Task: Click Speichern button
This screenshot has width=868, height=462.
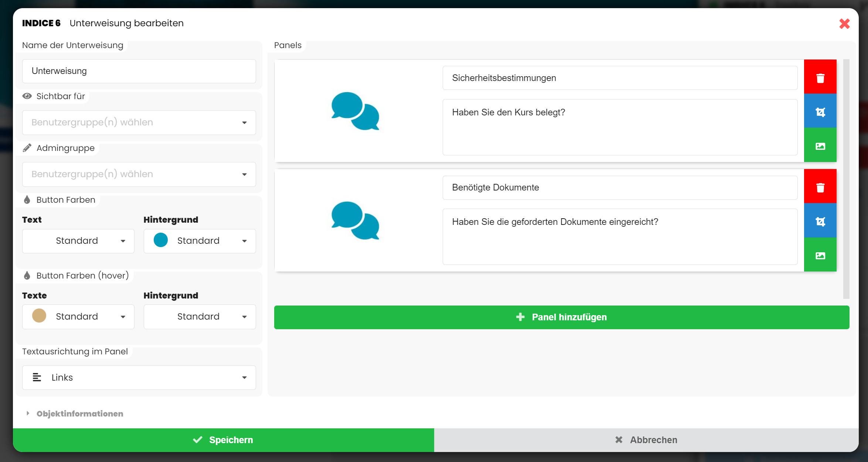Action: pyautogui.click(x=223, y=440)
